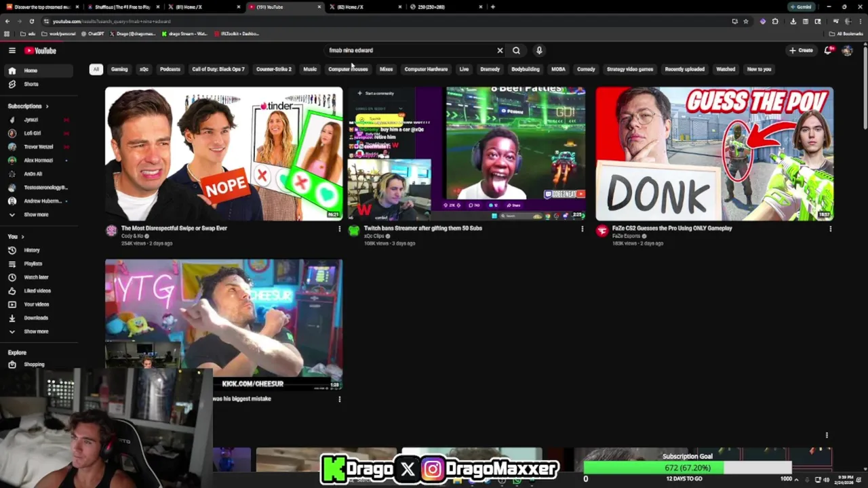Go to Home in the sidebar
This screenshot has width=868, height=488.
[x=39, y=70]
